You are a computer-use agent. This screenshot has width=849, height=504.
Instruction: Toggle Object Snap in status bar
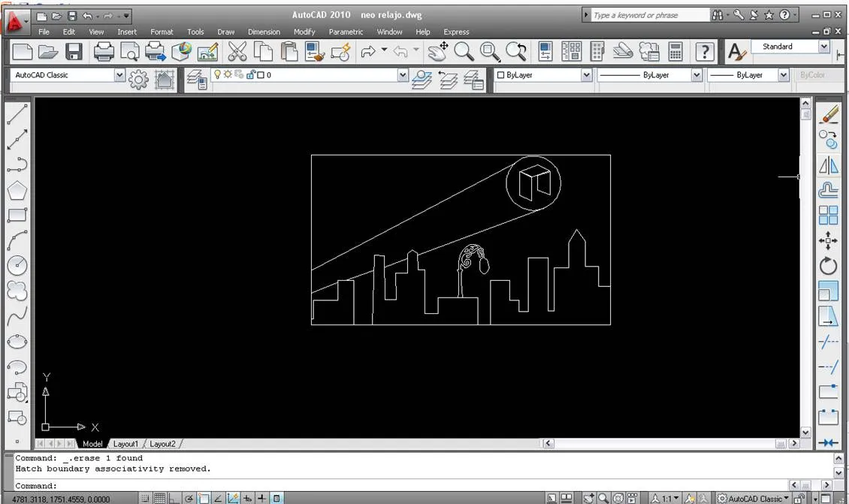tap(204, 499)
